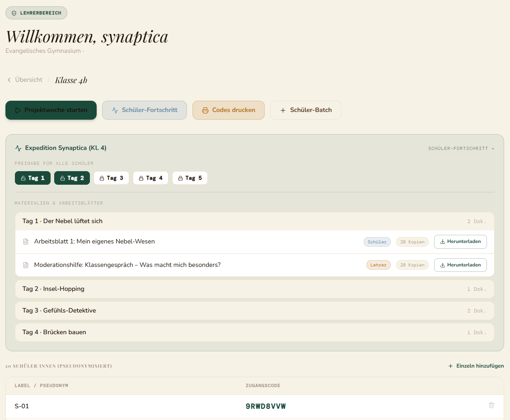Click the Willkommen, synaptica heading

point(87,37)
